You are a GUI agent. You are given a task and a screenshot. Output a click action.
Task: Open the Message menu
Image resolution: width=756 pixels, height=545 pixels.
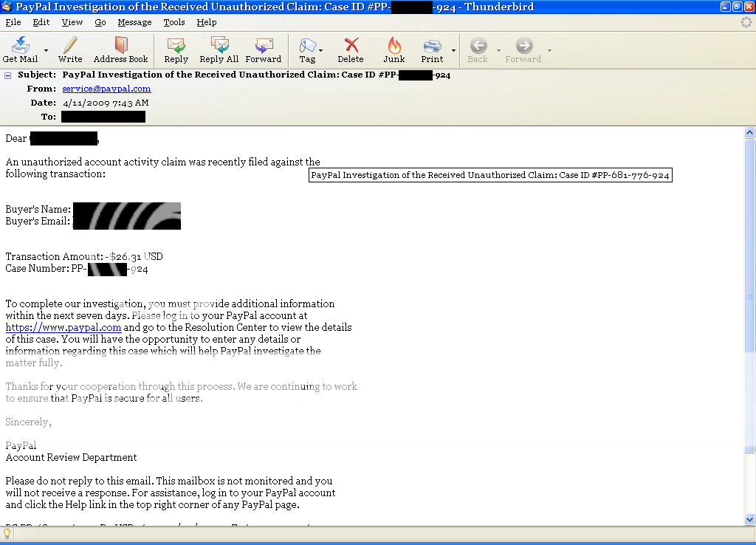pyautogui.click(x=134, y=22)
